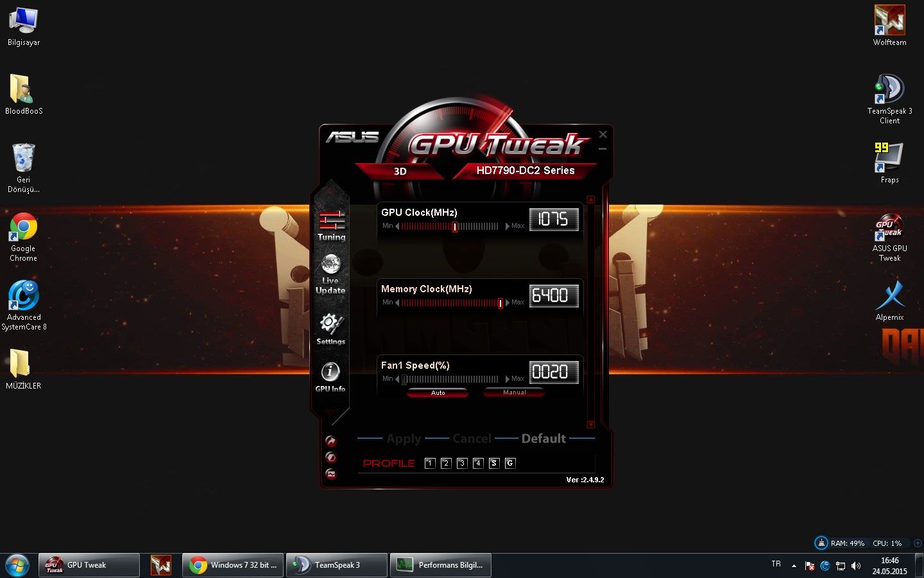This screenshot has height=578, width=924.
Task: Increase GPU Clock with the Max arrow
Action: click(x=508, y=226)
